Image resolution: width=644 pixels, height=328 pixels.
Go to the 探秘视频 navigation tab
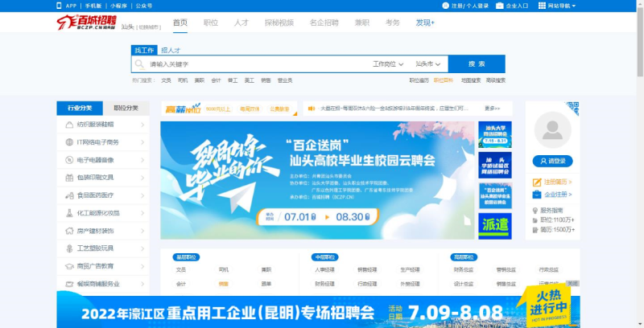(x=279, y=23)
